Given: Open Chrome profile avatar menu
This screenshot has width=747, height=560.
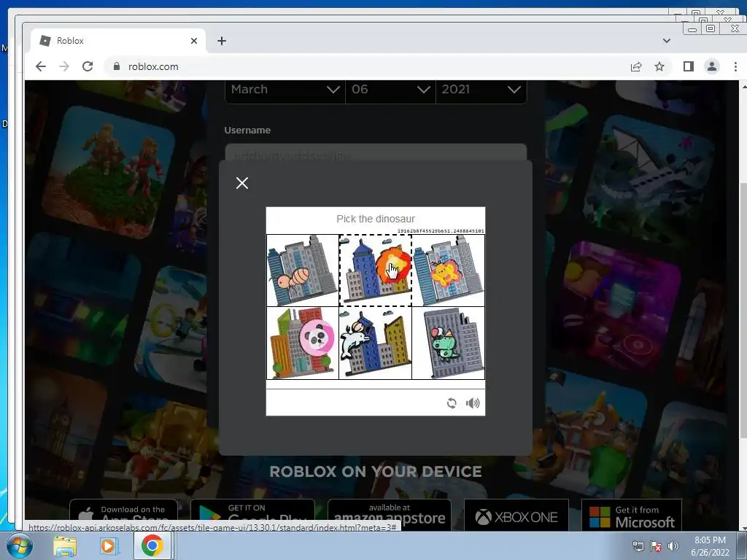Looking at the screenshot, I should click(x=712, y=66).
